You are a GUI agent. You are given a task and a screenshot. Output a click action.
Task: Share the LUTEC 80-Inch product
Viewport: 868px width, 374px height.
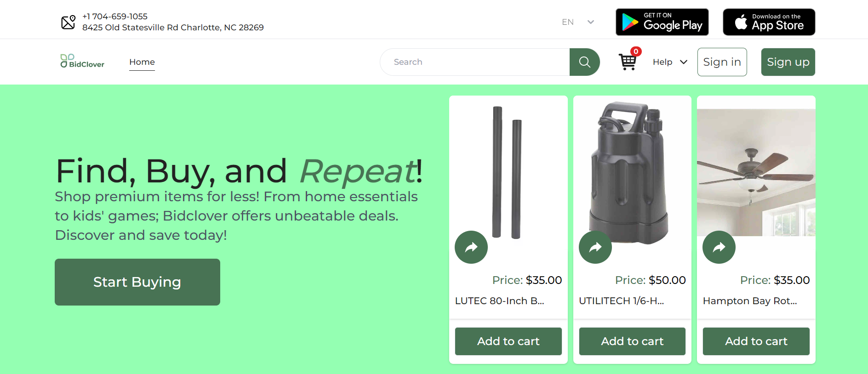(471, 247)
